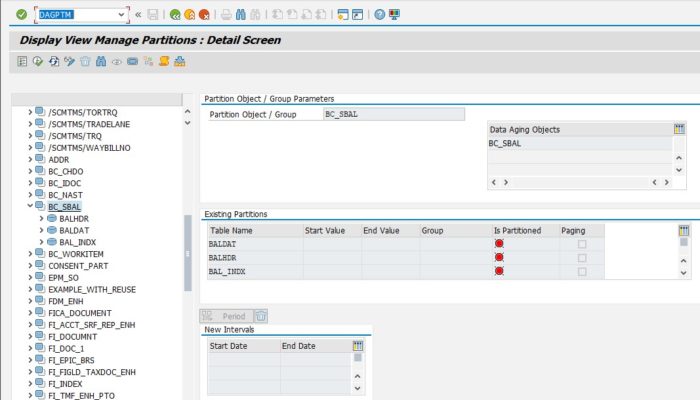700x400 pixels.
Task: Click the Print icon
Action: (226, 15)
